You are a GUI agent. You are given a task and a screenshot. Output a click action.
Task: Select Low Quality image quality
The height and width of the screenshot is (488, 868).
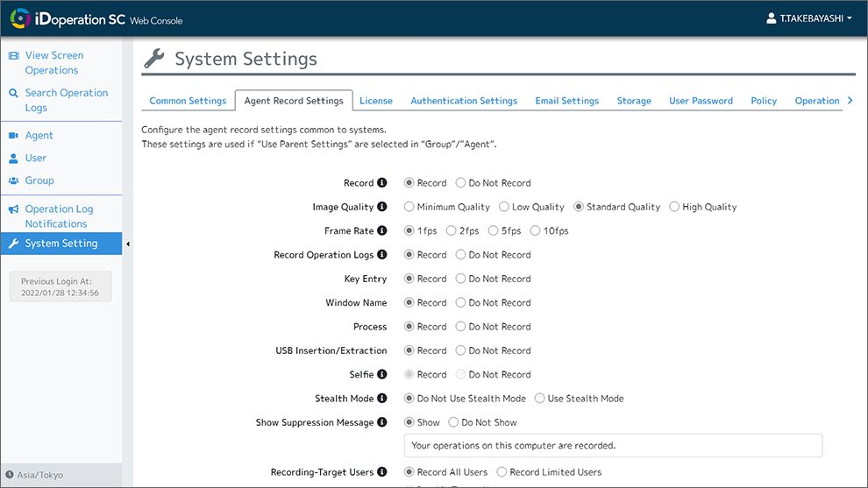click(504, 207)
